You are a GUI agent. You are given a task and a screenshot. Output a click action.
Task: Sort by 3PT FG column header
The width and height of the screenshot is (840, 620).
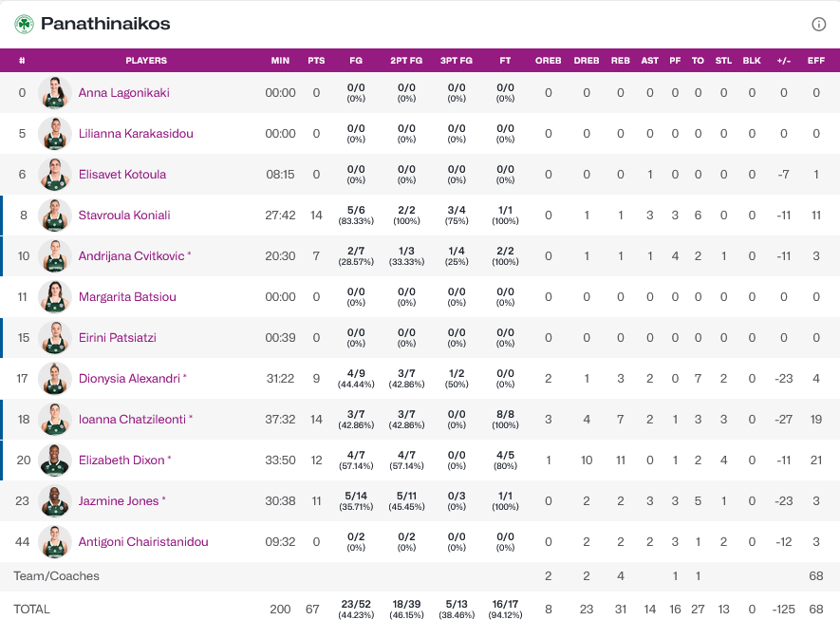tap(457, 61)
